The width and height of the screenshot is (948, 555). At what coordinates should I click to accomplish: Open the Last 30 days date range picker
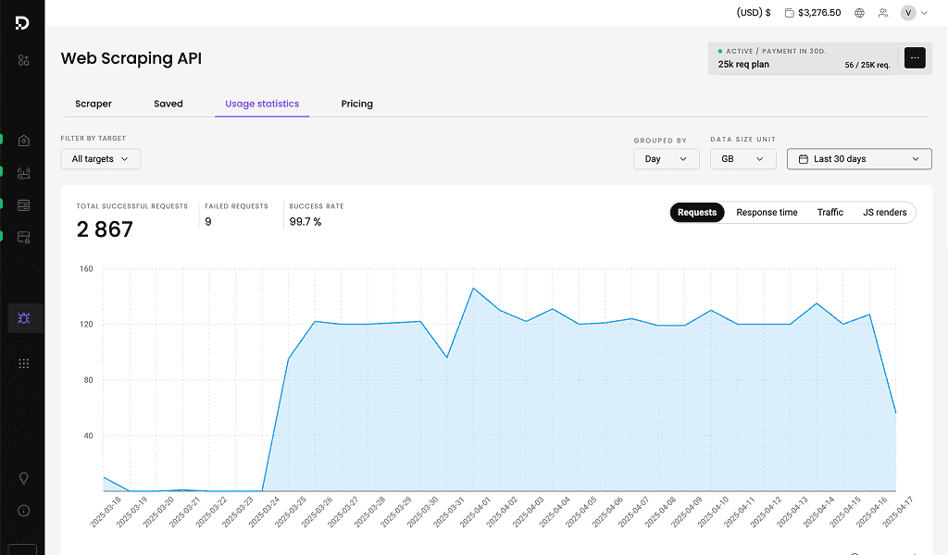(x=859, y=159)
